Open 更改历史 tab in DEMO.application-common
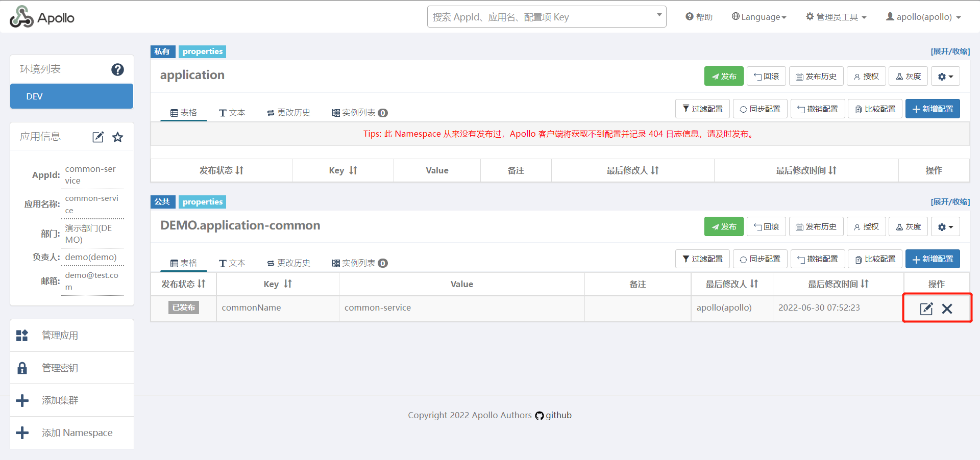Viewport: 980px width, 460px height. (x=289, y=263)
